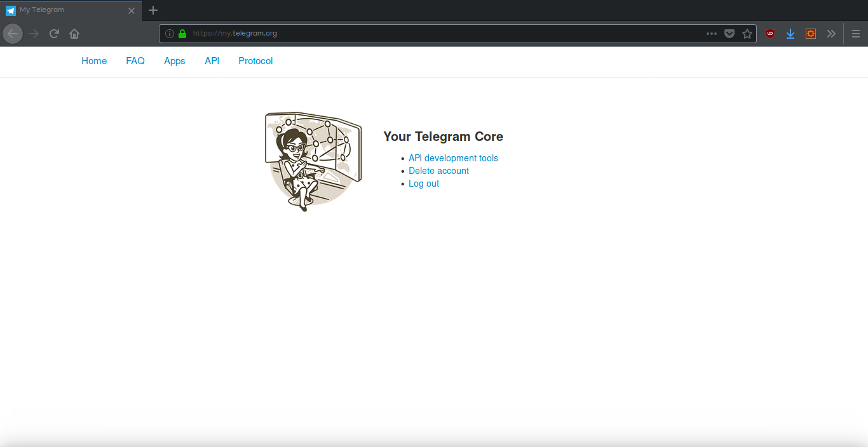Click the 'Your Telegram Core' heading
The image size is (868, 447).
(x=443, y=137)
